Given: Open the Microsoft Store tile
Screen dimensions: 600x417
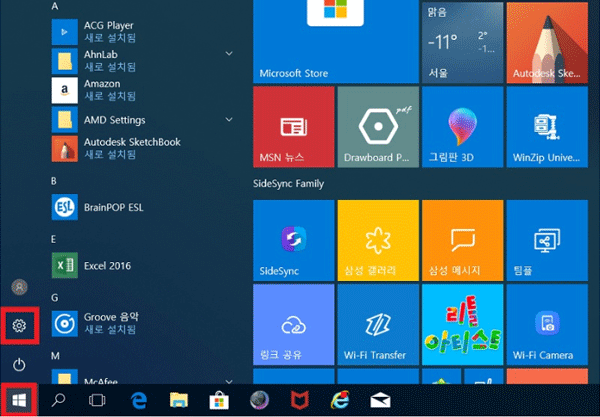Looking at the screenshot, I should (x=293, y=42).
